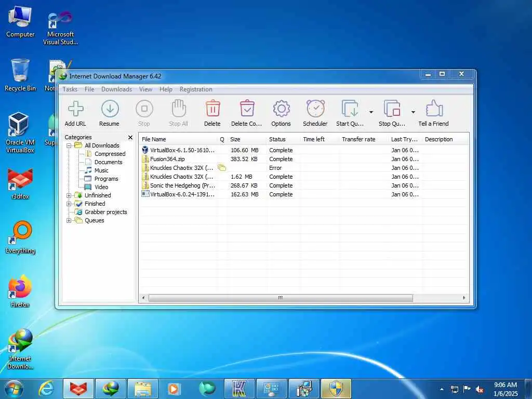Open the Oracle VM VirtualBox desktop shortcut
Screen dimensions: 532x399
pos(20,132)
